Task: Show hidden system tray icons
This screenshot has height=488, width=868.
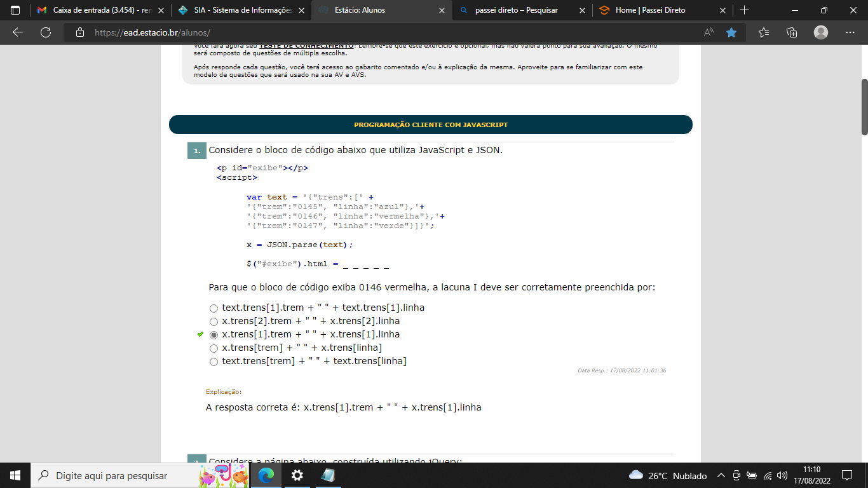Action: (x=721, y=475)
